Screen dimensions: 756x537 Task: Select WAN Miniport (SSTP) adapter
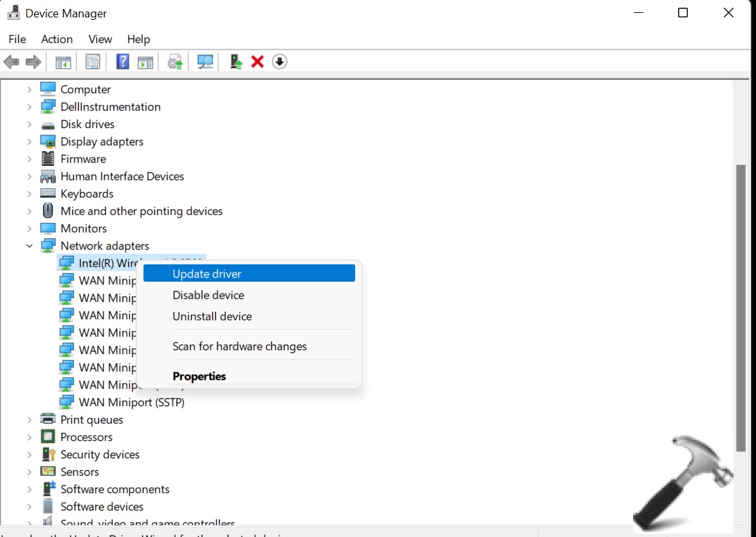tap(131, 402)
